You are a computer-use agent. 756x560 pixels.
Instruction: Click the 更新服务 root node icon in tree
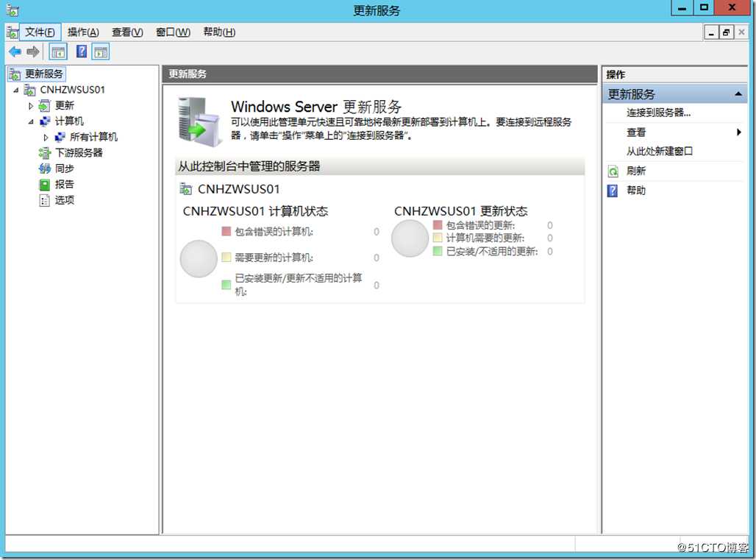[15, 74]
